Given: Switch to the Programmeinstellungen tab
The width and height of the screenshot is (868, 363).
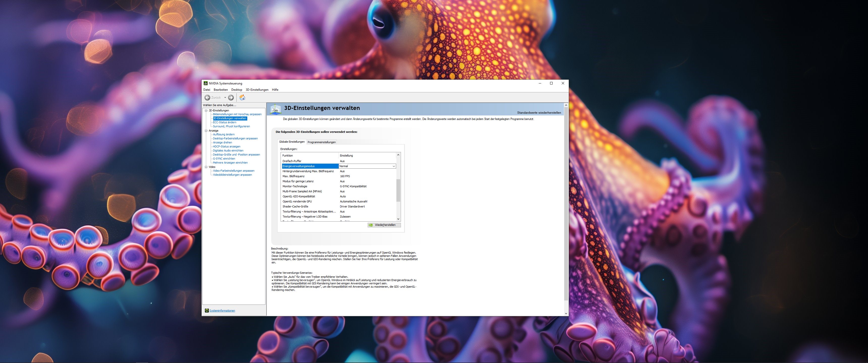Looking at the screenshot, I should pyautogui.click(x=321, y=142).
